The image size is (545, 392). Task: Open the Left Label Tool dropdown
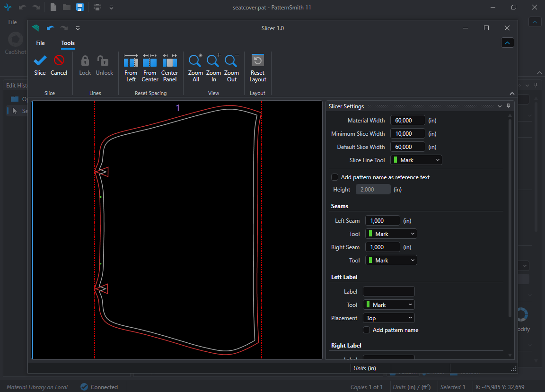tap(388, 305)
